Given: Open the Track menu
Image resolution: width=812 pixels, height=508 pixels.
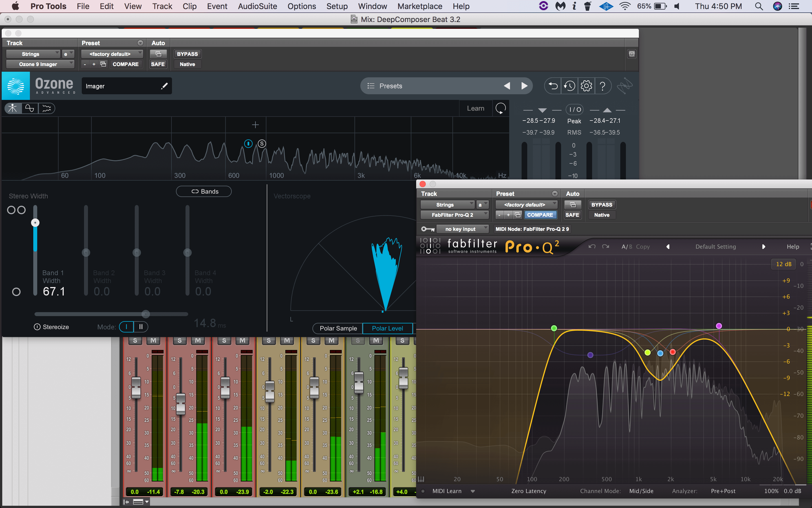Looking at the screenshot, I should pyautogui.click(x=162, y=6).
